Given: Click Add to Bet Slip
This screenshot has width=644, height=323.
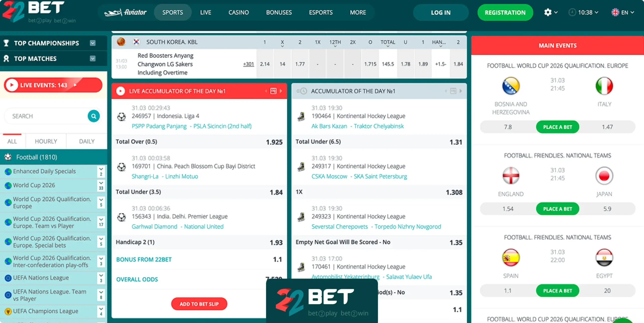Looking at the screenshot, I should [x=199, y=304].
